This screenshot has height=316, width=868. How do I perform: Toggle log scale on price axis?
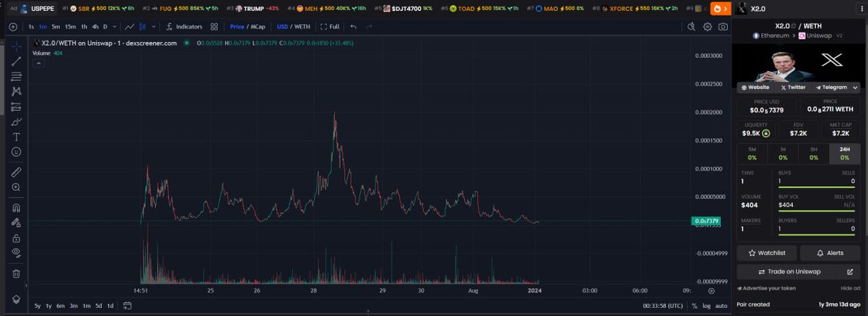pos(706,306)
